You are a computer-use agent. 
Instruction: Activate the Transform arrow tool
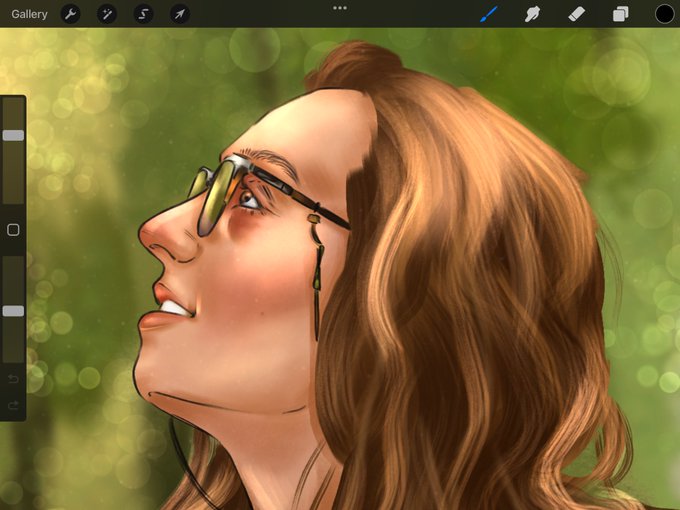tap(180, 14)
